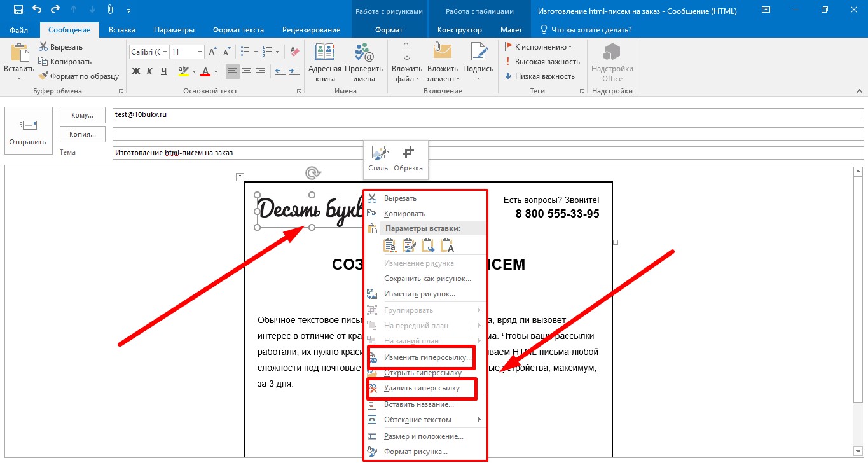Open Адресная книга address book

tap(324, 62)
